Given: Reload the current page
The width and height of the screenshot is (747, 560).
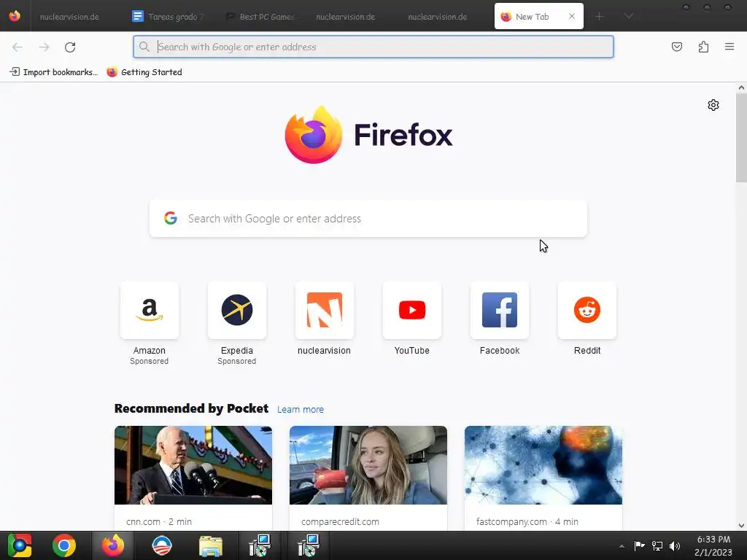Looking at the screenshot, I should tap(70, 47).
